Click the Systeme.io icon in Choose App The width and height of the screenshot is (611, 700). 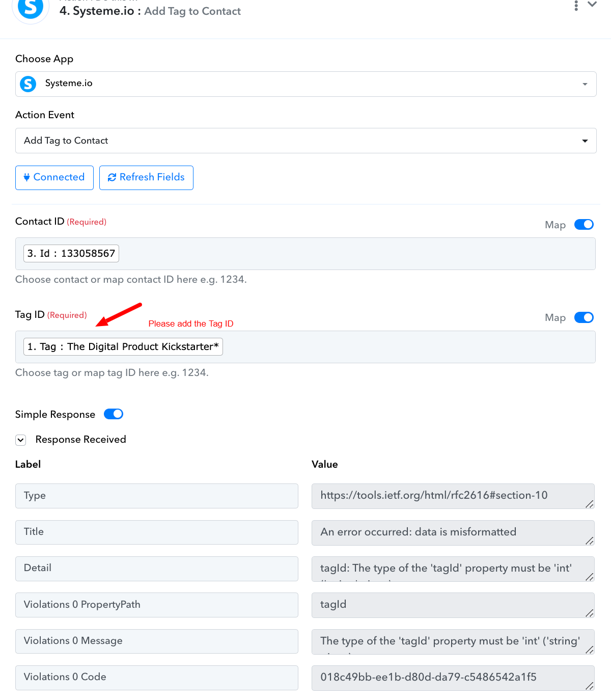click(x=28, y=84)
